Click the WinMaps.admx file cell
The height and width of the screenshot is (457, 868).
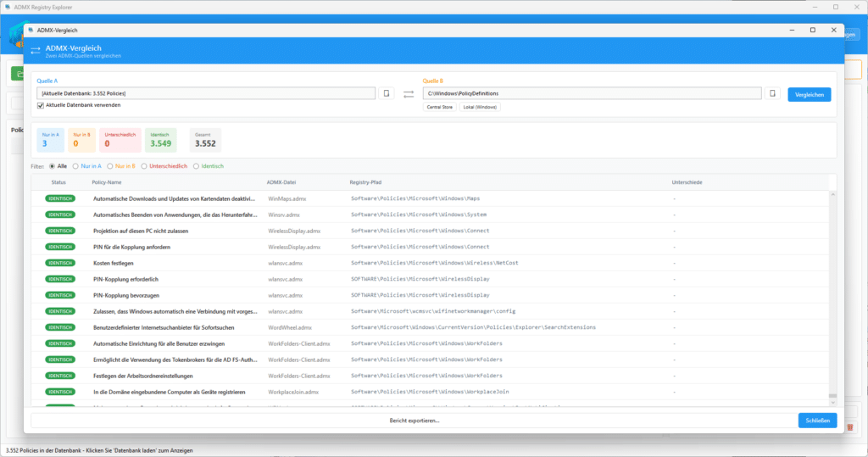[x=287, y=198]
